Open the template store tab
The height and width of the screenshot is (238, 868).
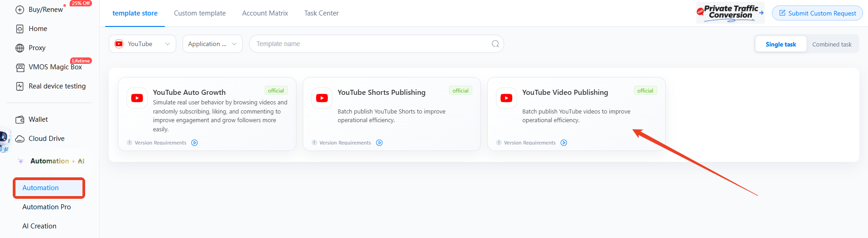click(x=135, y=13)
